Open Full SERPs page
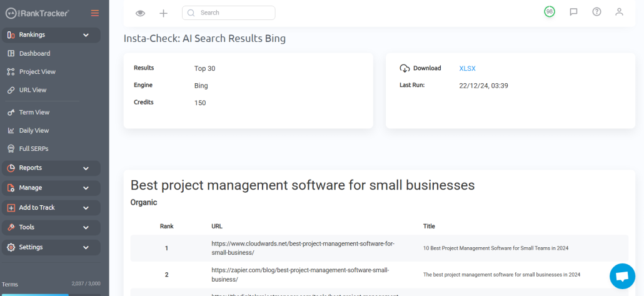 pyautogui.click(x=34, y=148)
